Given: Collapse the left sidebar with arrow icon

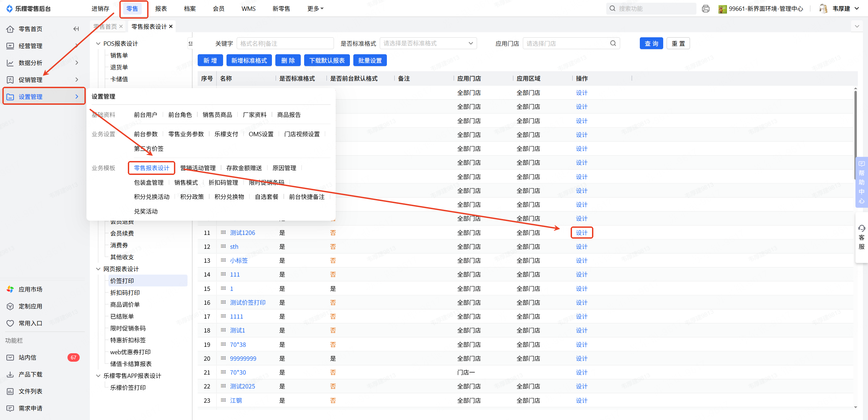Looking at the screenshot, I should point(76,29).
